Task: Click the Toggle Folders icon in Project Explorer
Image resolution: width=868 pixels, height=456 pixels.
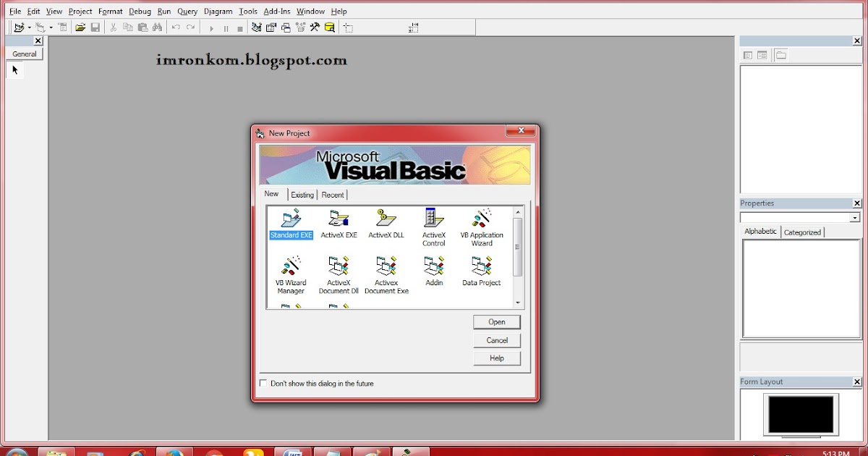Action: [x=780, y=54]
